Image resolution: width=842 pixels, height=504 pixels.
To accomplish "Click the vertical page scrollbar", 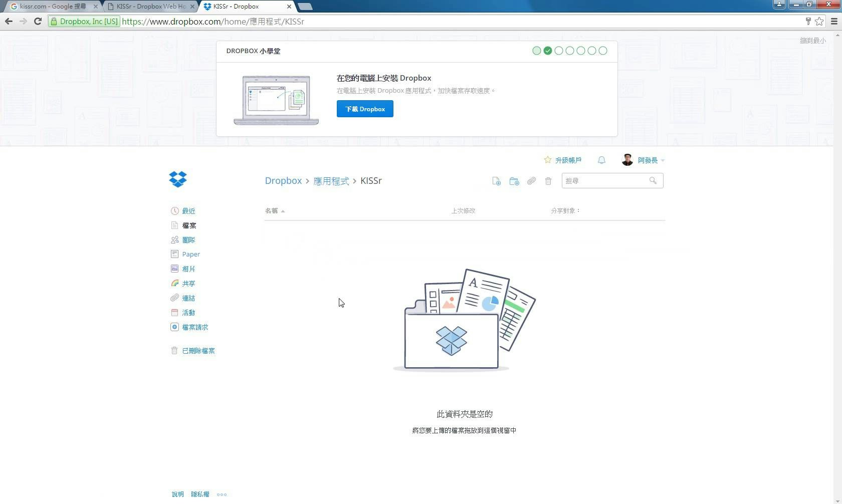I will 837,268.
